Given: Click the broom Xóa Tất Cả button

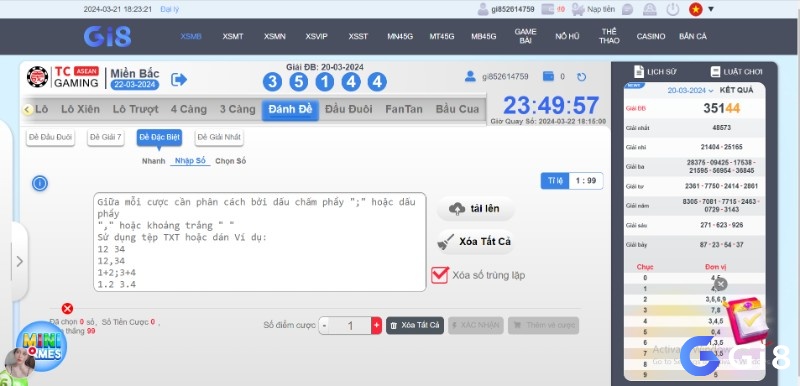Looking at the screenshot, I should (x=476, y=242).
